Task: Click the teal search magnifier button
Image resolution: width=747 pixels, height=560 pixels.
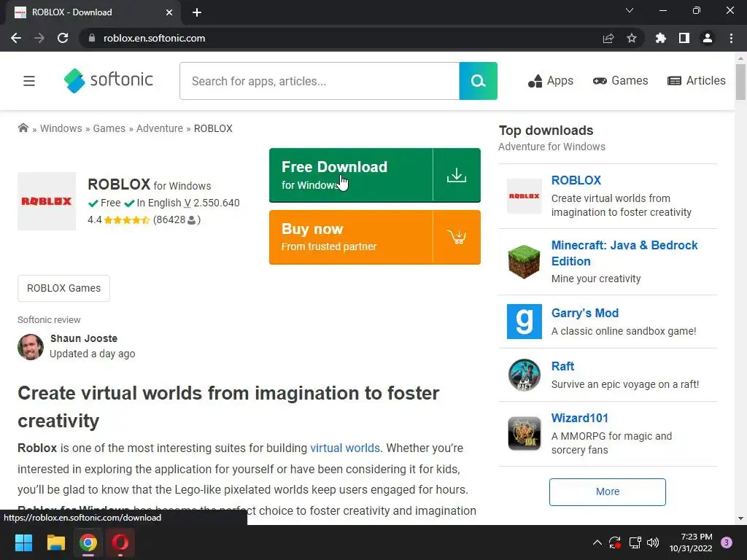Action: pos(479,81)
